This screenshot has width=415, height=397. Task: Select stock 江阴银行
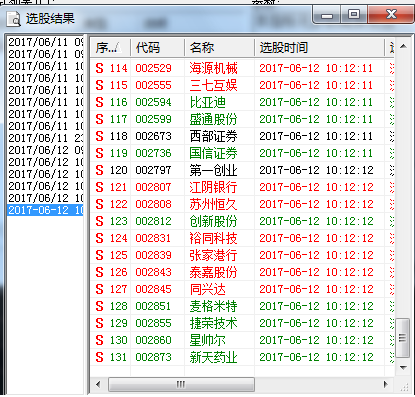[x=213, y=187]
